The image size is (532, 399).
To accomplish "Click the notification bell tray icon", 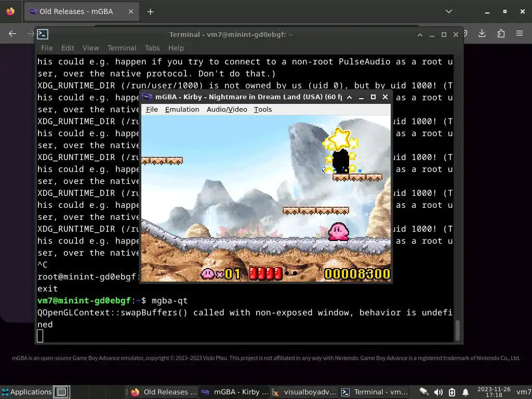I will [465, 392].
